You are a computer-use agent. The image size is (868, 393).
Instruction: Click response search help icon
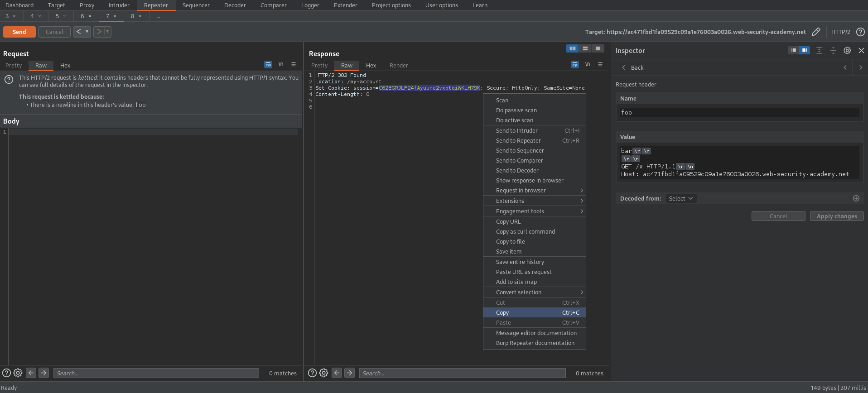coord(312,373)
